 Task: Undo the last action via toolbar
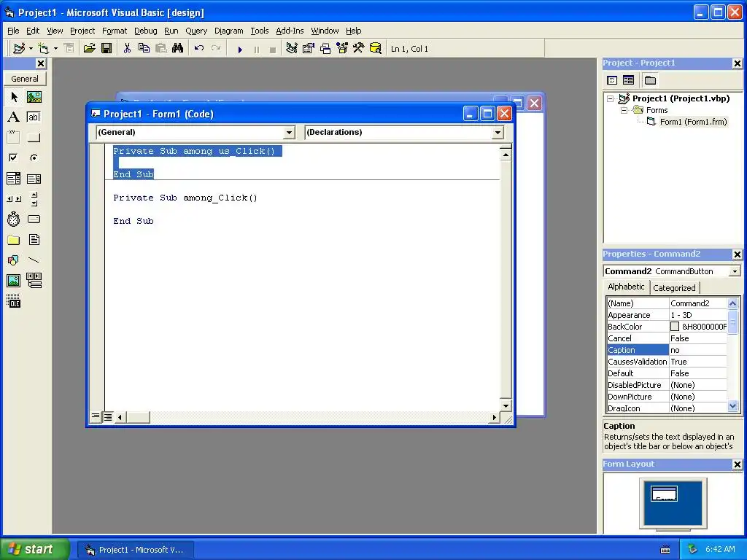click(x=199, y=49)
